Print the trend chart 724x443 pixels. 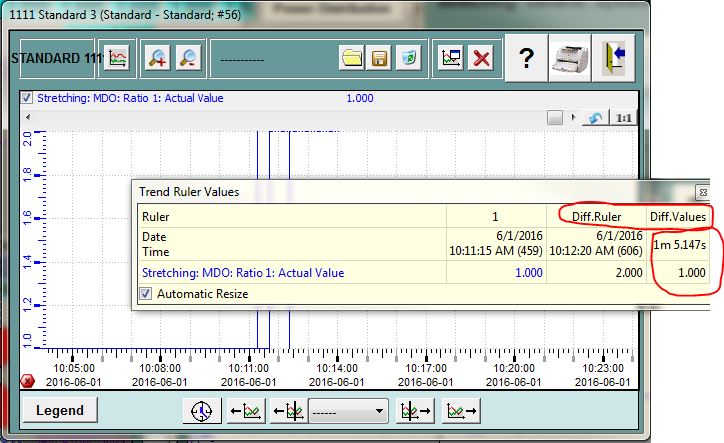click(570, 58)
